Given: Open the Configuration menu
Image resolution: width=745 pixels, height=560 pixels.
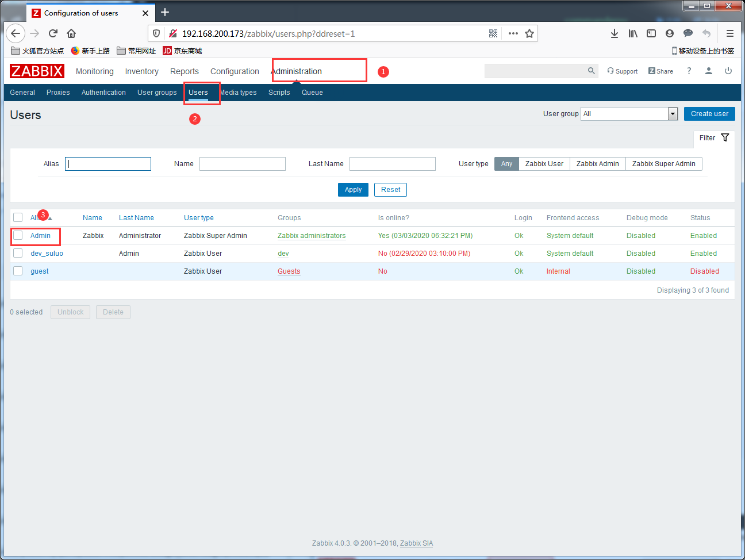Looking at the screenshot, I should point(235,71).
